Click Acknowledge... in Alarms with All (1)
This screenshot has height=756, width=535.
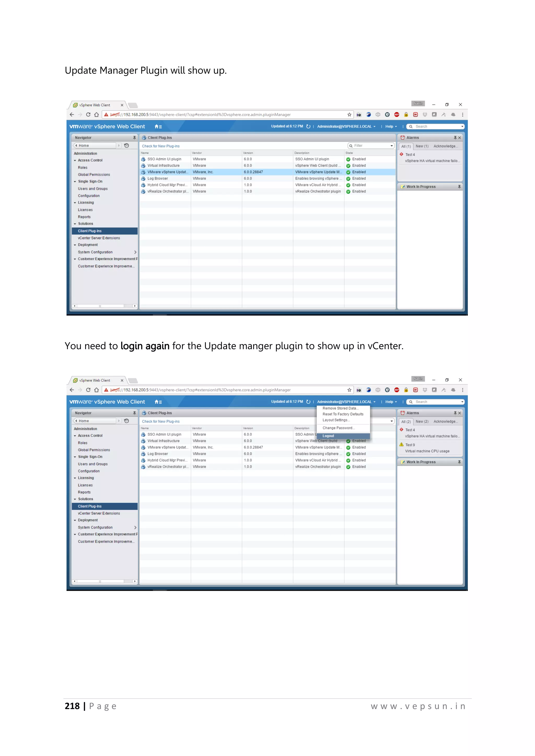[x=446, y=146]
